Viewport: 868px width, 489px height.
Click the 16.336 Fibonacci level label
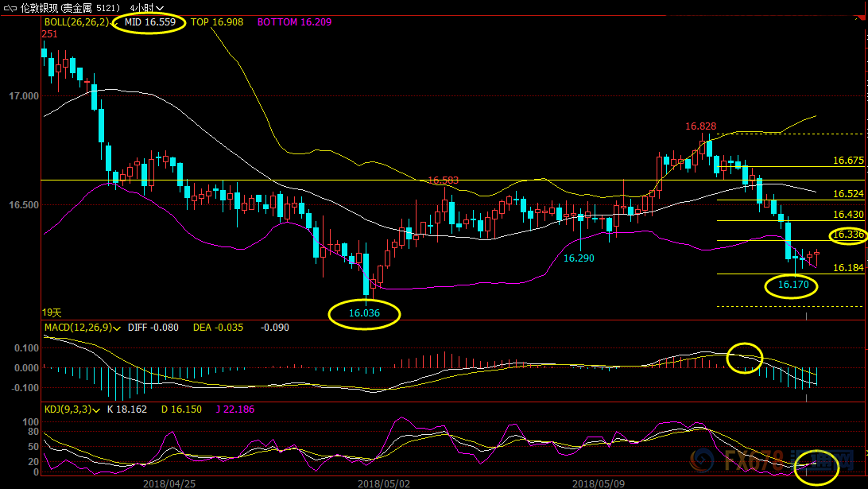(x=848, y=235)
